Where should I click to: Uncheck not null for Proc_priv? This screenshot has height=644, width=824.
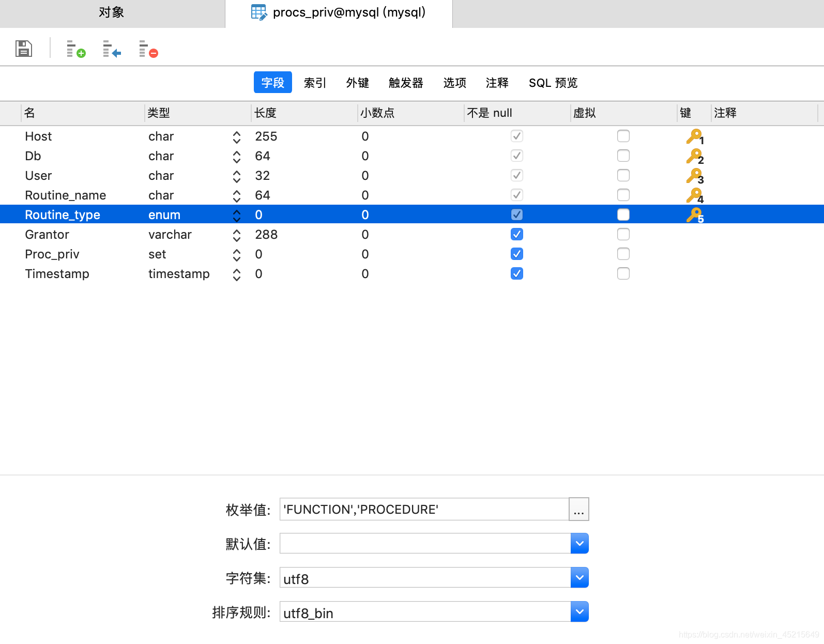click(517, 254)
